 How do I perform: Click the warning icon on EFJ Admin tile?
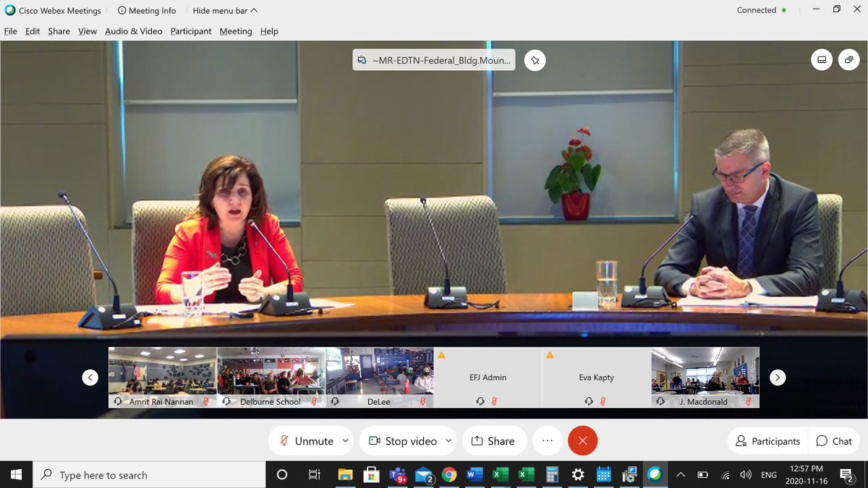441,355
